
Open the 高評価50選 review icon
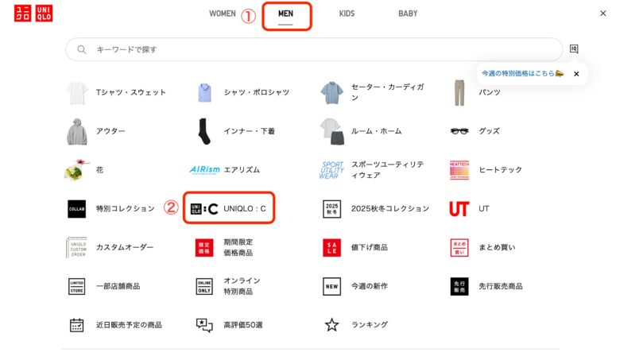click(204, 325)
